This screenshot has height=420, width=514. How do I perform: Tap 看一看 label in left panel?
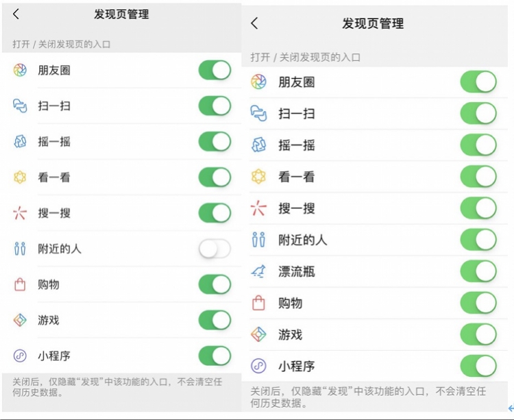[x=54, y=177]
